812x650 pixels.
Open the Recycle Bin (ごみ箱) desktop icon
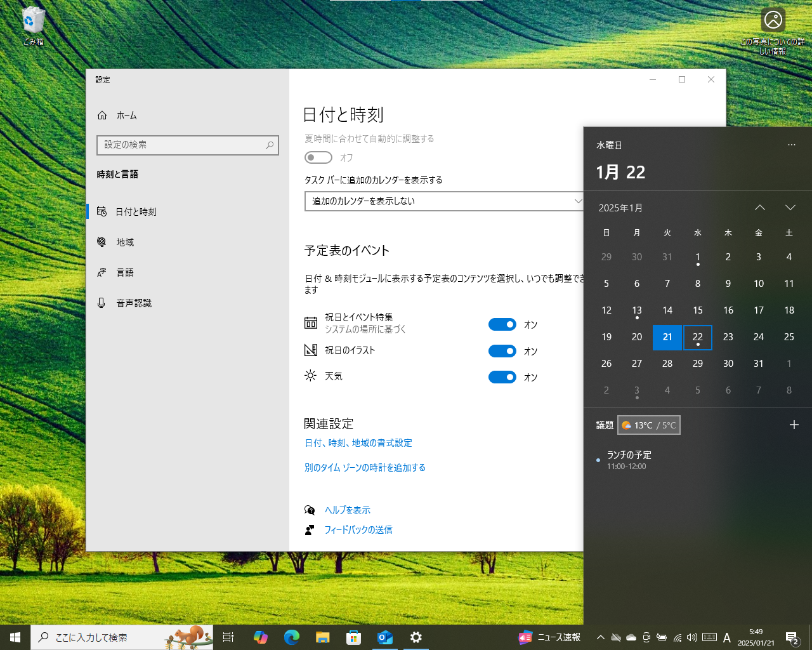tap(33, 26)
